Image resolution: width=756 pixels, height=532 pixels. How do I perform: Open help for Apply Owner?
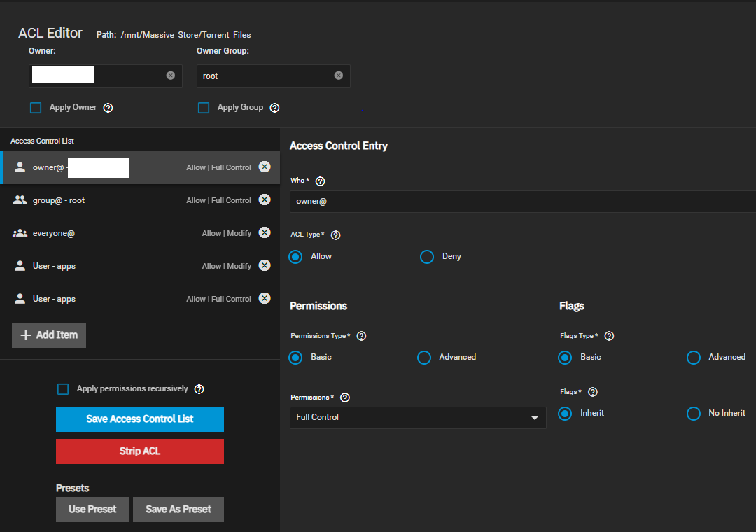(x=108, y=108)
